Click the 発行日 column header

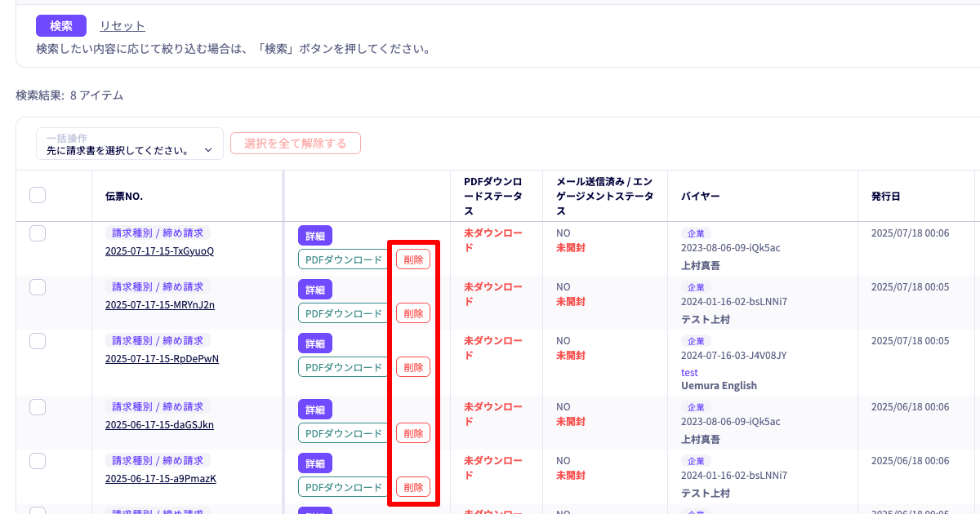click(x=886, y=196)
